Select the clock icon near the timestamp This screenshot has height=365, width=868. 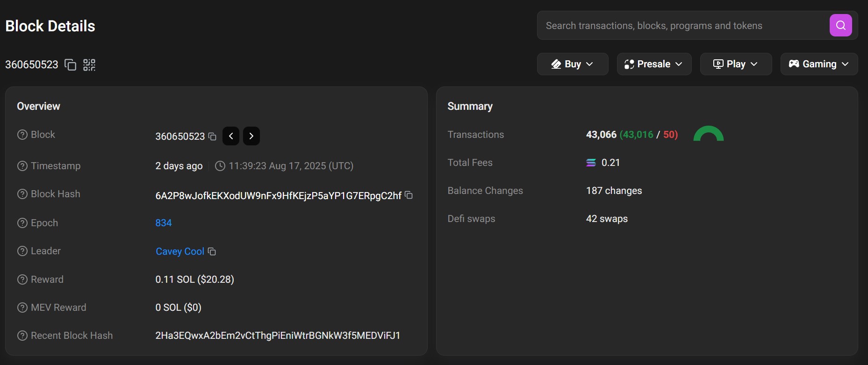pos(220,166)
